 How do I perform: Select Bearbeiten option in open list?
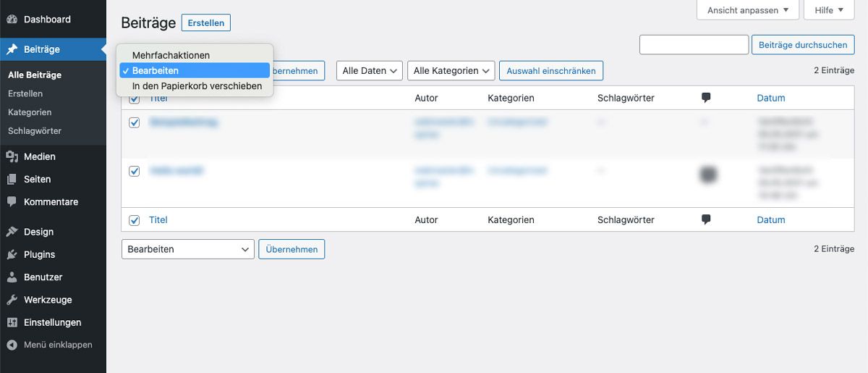pos(195,70)
